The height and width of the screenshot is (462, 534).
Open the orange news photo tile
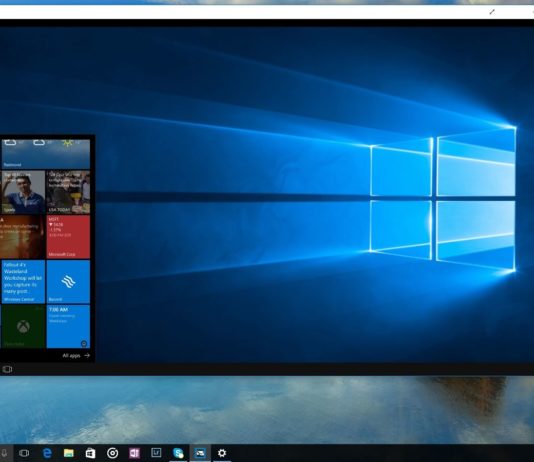22,237
